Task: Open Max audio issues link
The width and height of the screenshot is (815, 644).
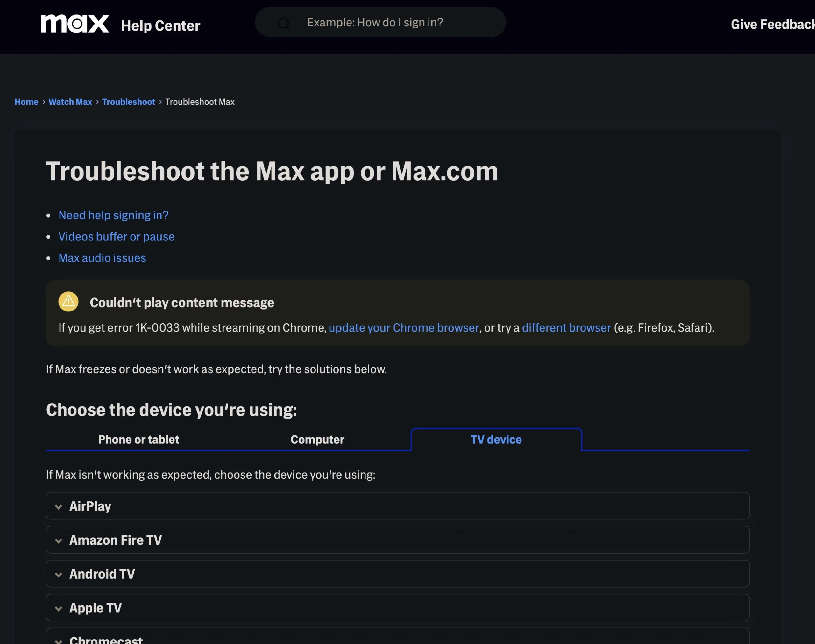Action: [102, 258]
